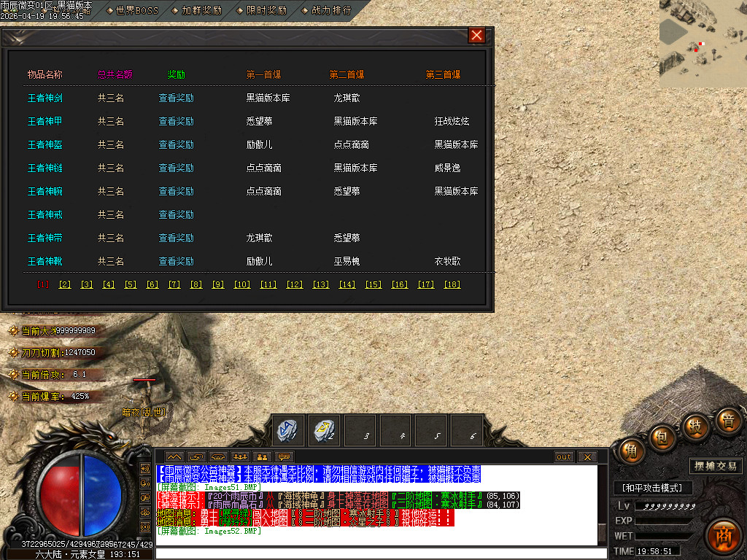Open the 限时奖励 menu at the top

(x=263, y=10)
